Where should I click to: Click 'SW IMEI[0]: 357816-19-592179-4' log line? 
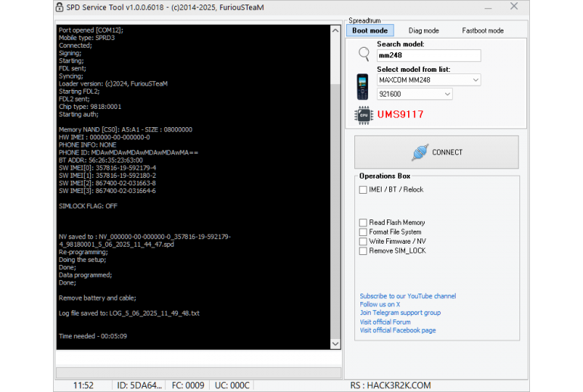(x=107, y=168)
